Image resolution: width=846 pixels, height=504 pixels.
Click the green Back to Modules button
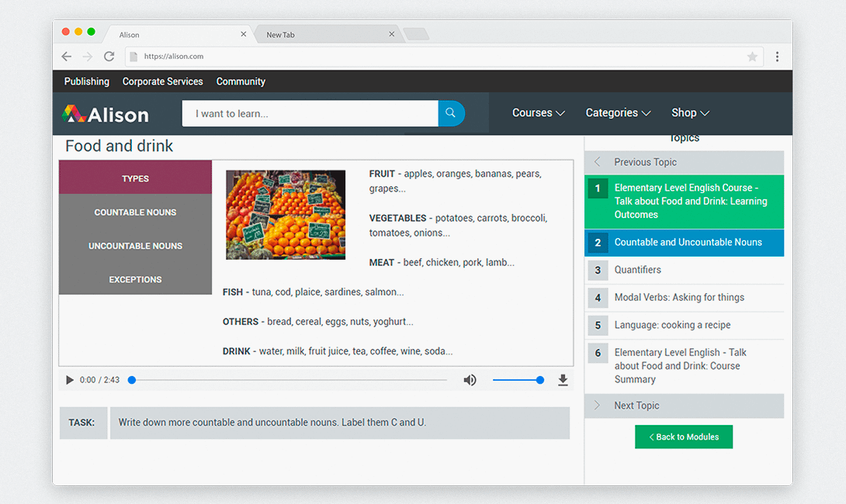coord(684,437)
